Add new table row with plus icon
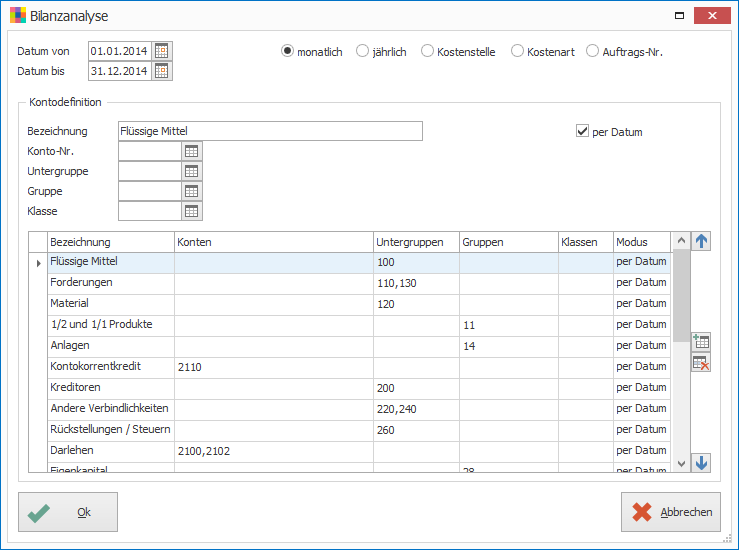Viewport: 739px width, 550px height. [701, 342]
